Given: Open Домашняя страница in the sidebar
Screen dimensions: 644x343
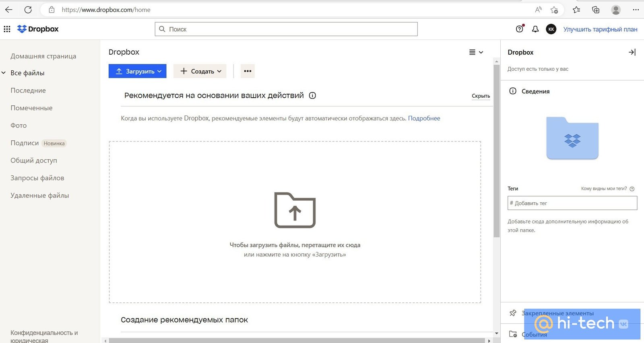Looking at the screenshot, I should click(43, 56).
